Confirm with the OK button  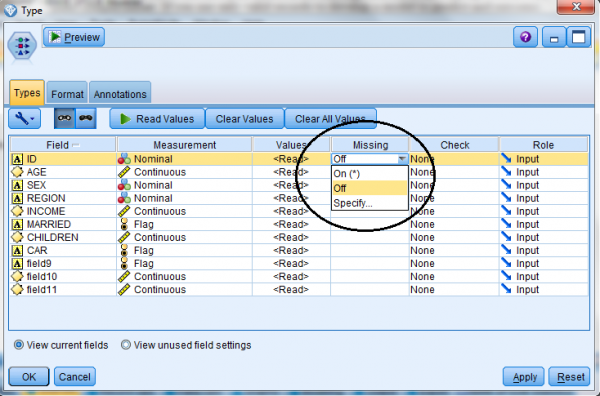29,377
